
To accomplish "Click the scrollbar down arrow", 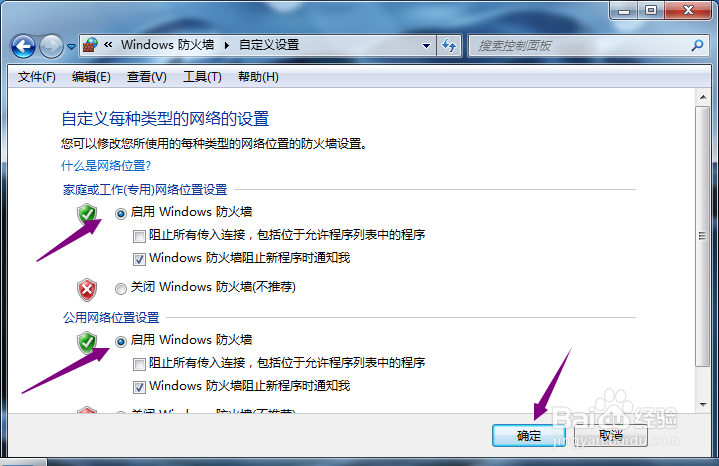I will [702, 405].
